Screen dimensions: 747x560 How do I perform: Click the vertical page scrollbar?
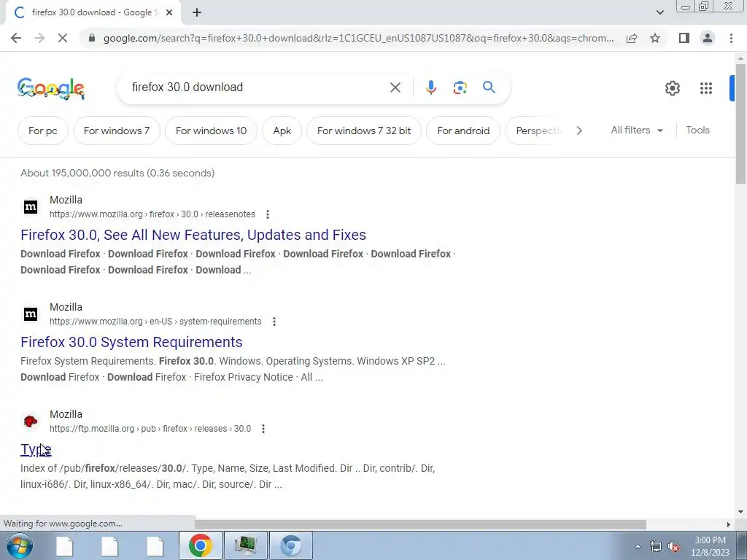click(740, 124)
